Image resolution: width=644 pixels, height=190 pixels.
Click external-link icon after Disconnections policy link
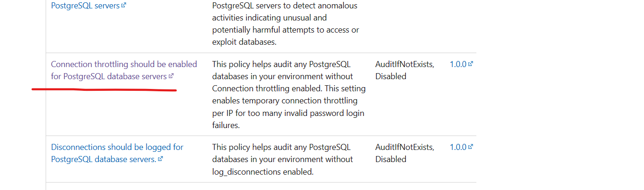[x=161, y=159]
